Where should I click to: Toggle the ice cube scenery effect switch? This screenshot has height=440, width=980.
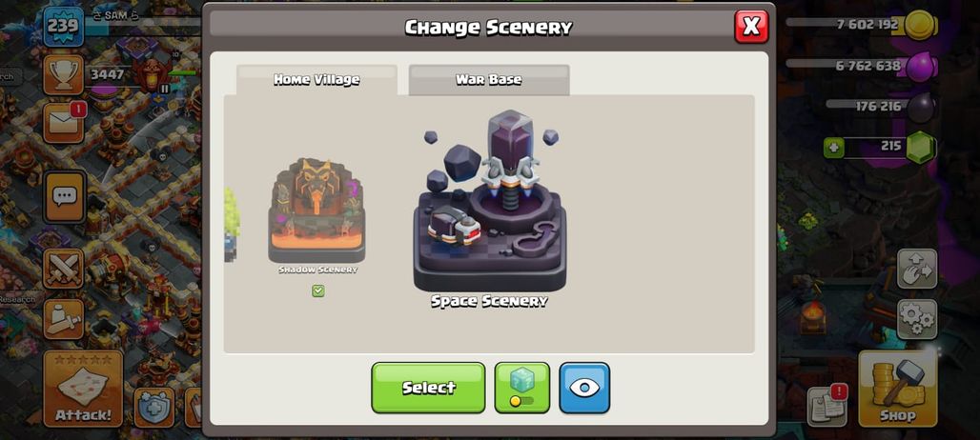tap(521, 388)
